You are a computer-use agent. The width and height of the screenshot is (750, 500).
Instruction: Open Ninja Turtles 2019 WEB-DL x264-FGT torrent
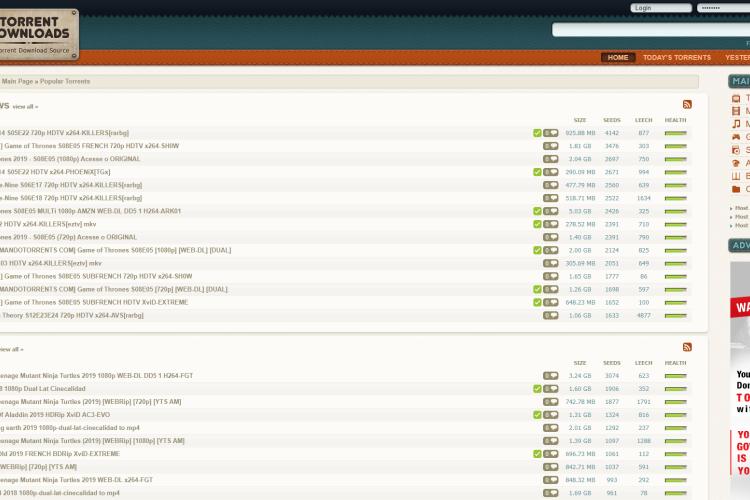click(x=77, y=480)
